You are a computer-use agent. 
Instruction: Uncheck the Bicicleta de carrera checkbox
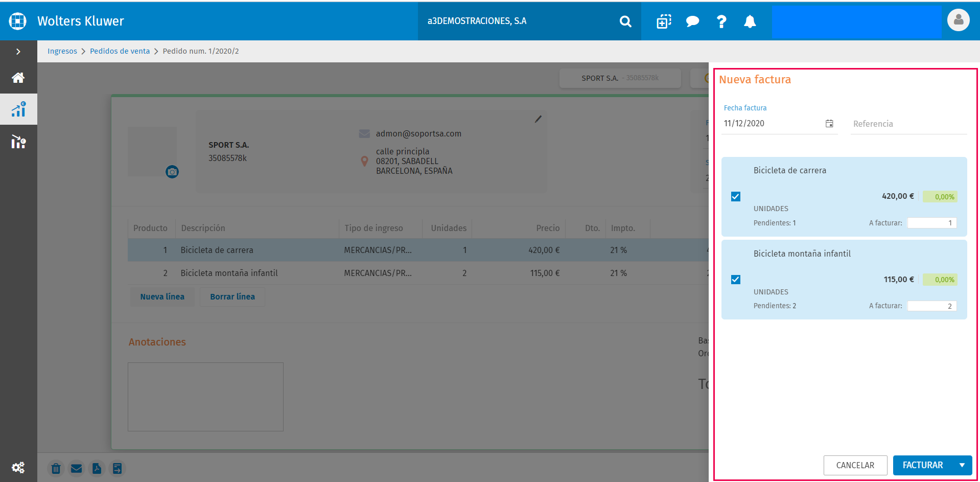pyautogui.click(x=736, y=196)
